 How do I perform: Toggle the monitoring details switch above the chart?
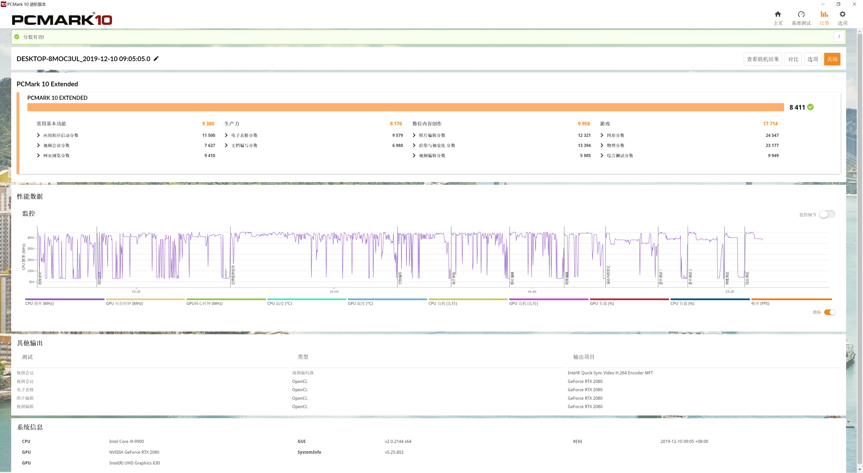[x=827, y=214]
